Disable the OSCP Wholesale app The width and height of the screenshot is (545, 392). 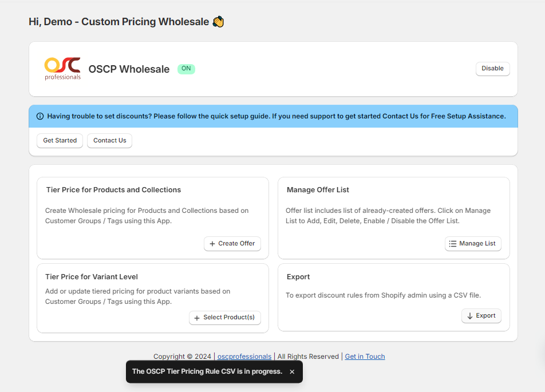[492, 69]
